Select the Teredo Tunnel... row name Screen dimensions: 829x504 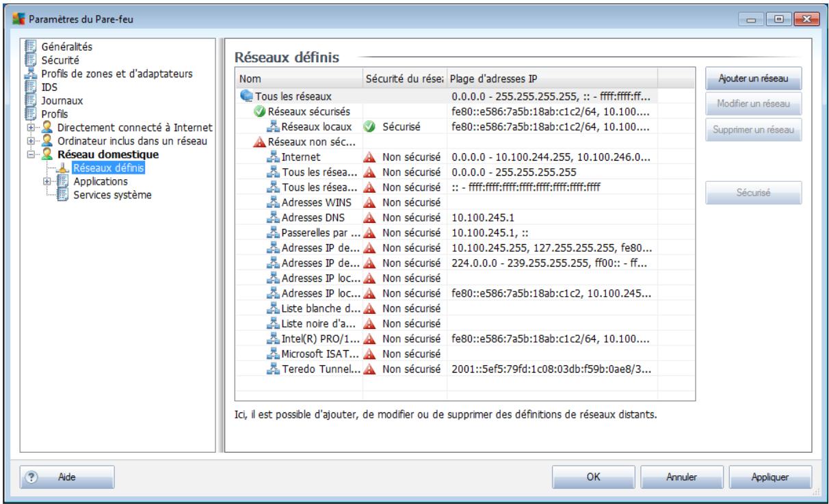pos(321,370)
